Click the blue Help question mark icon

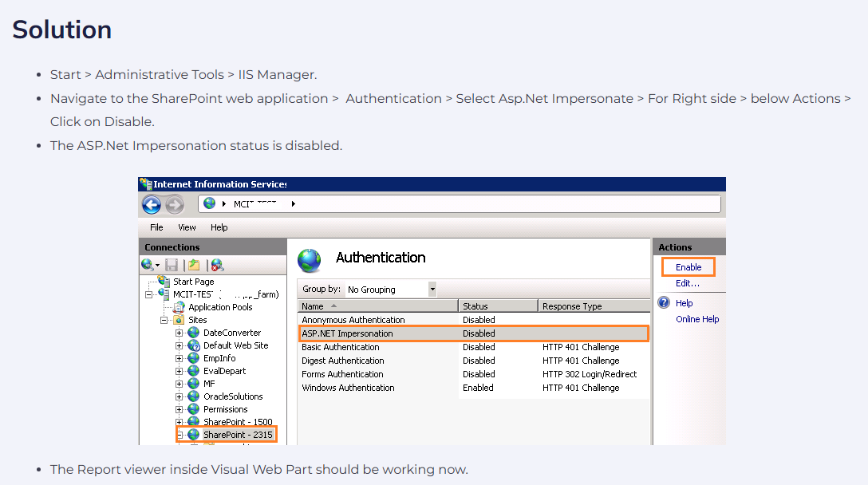664,302
